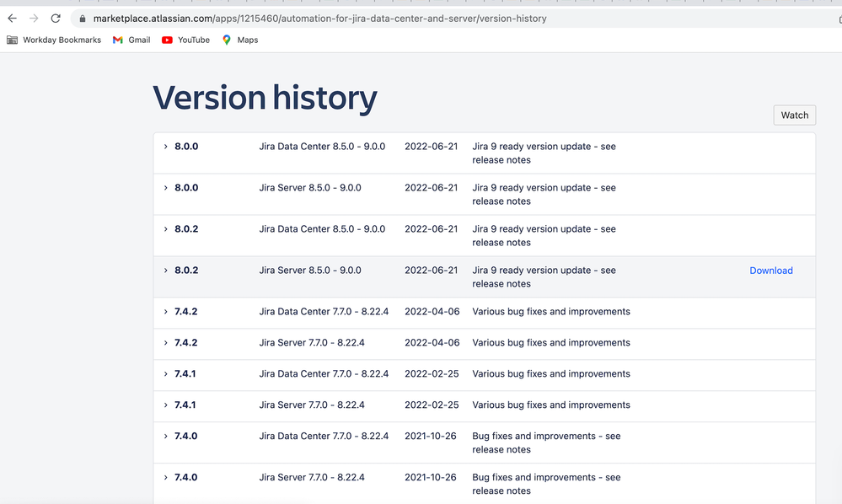Click 'Jira Server 7.7.0 - 8.22.4' in 7.4.2 row

click(312, 343)
